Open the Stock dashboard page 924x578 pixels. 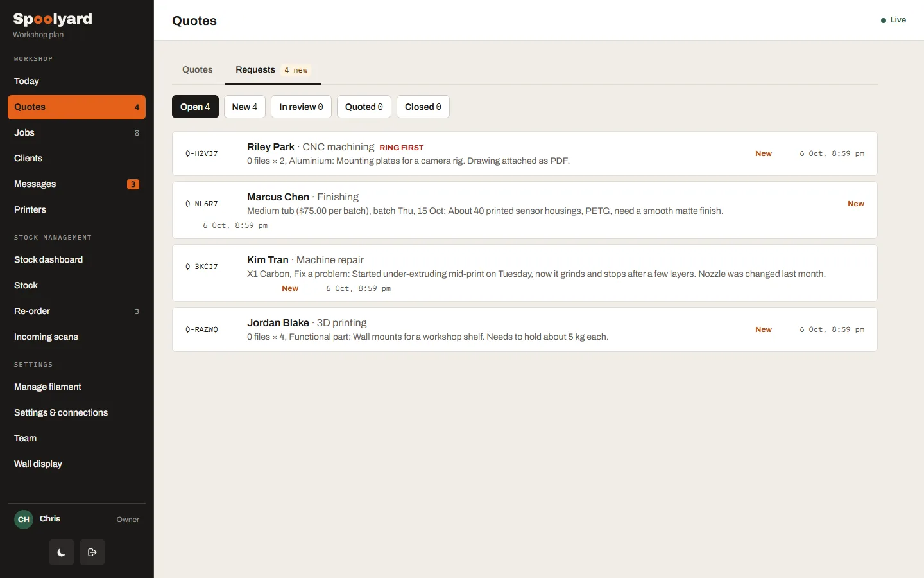click(x=76, y=259)
